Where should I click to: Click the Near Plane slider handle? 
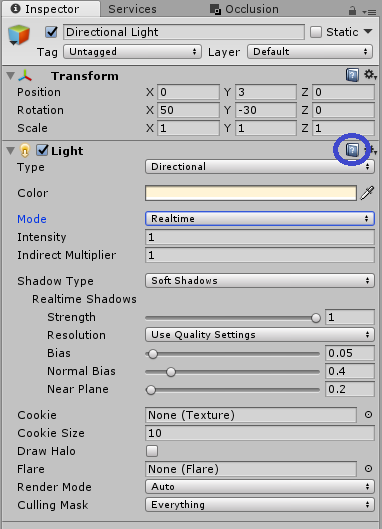[x=151, y=390]
